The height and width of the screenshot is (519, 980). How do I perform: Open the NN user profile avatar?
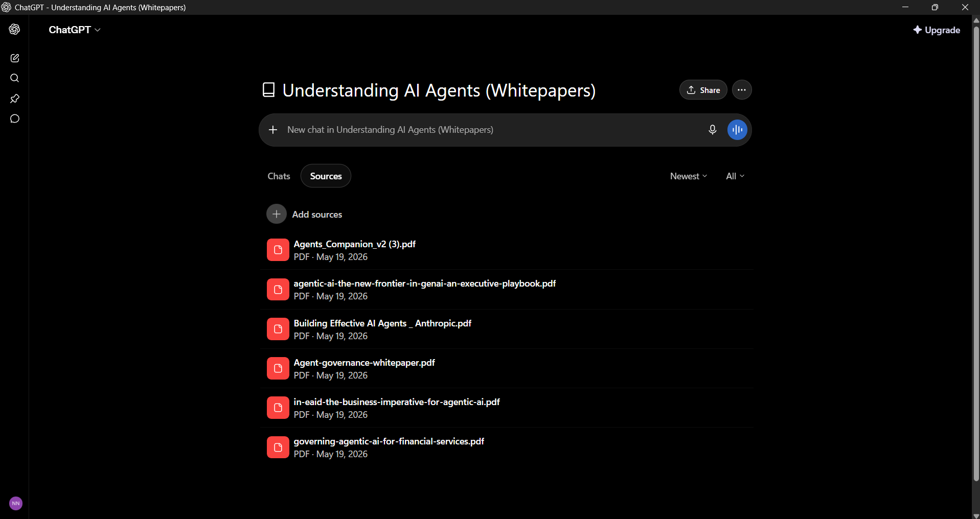(16, 503)
